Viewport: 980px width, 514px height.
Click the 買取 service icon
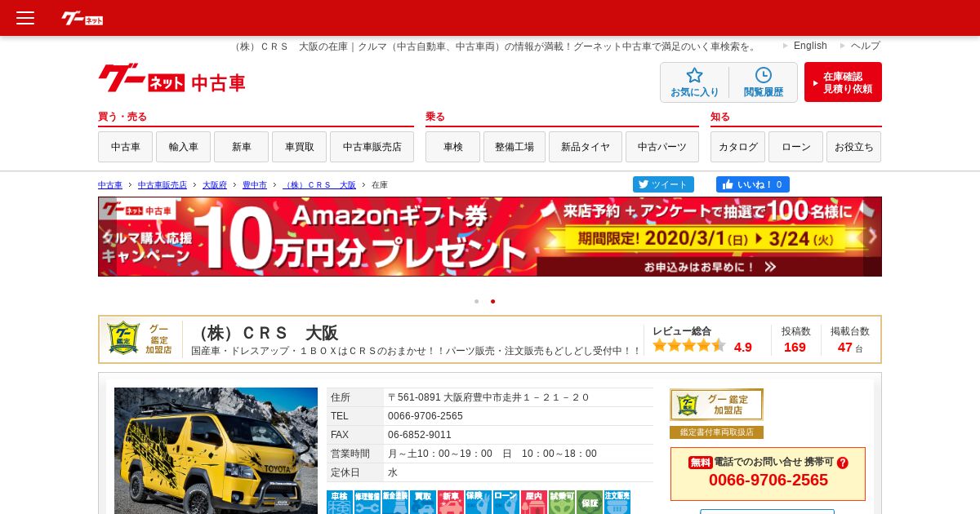[x=422, y=502]
